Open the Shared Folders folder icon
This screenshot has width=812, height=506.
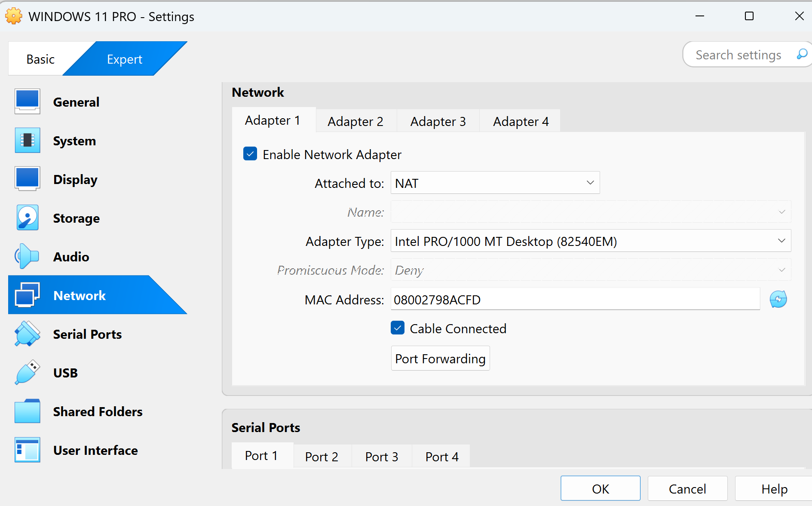coord(27,411)
